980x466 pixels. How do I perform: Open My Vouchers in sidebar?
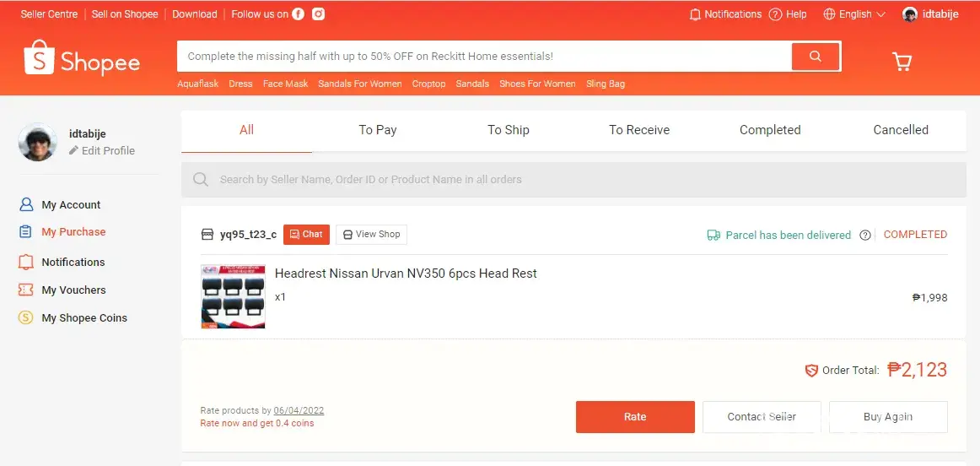[x=73, y=290]
